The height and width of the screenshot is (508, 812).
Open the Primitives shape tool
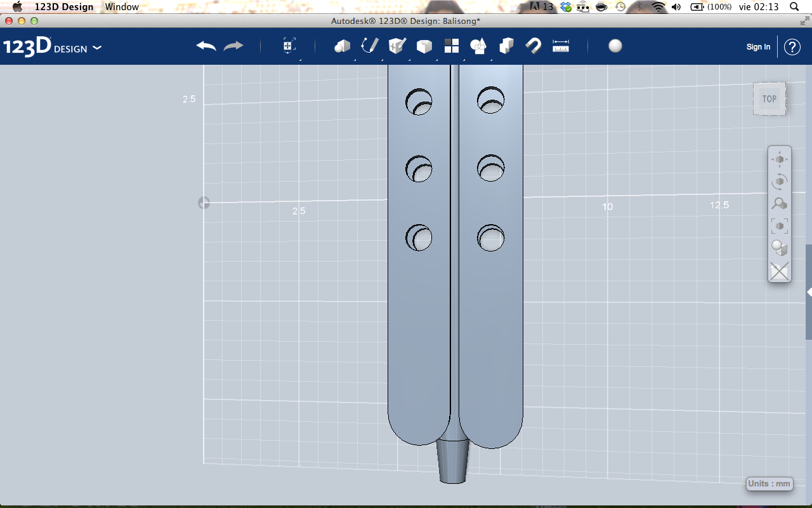pyautogui.click(x=341, y=46)
